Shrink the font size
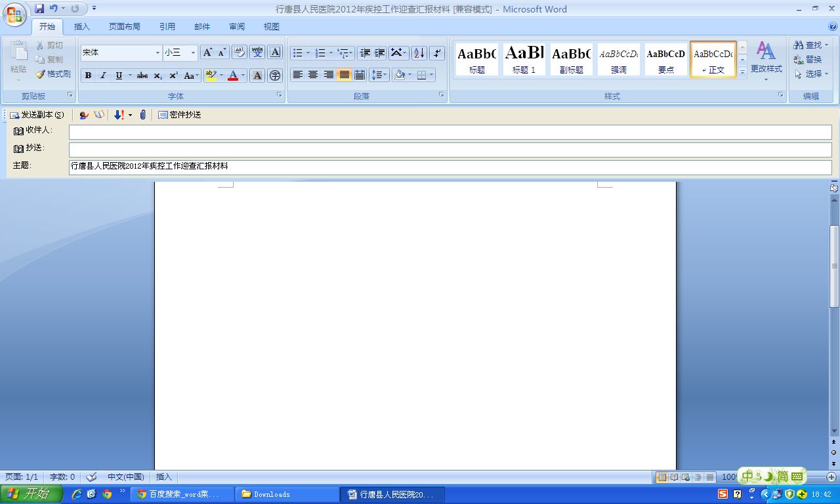This screenshot has width=840, height=504. [222, 52]
